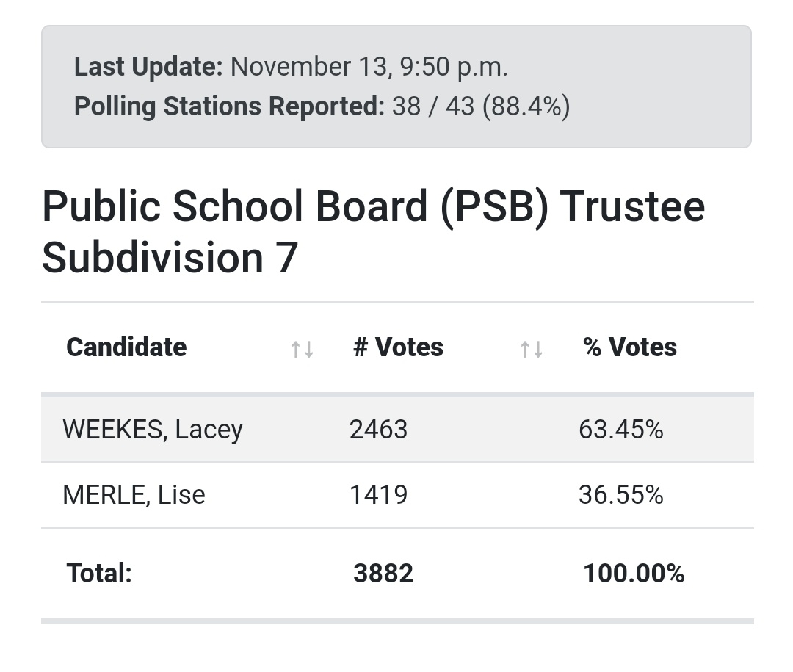Image resolution: width=793 pixels, height=672 pixels.
Task: Click the 3882 total votes value
Action: coord(383,574)
